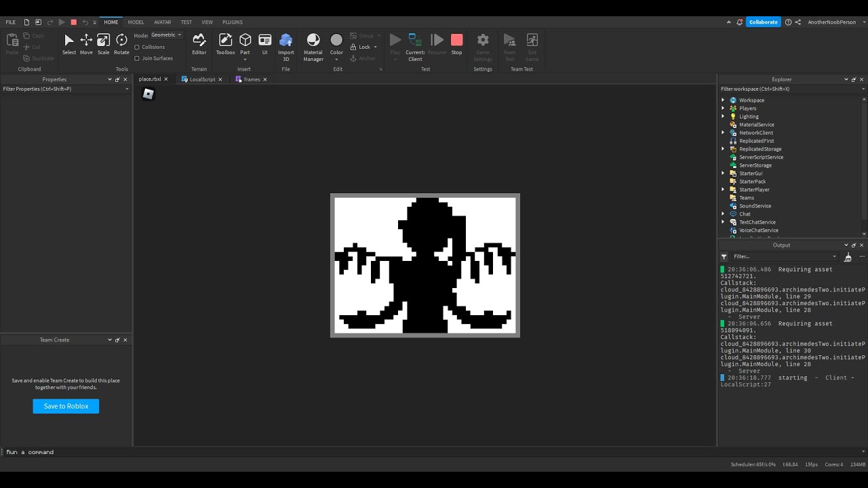The height and width of the screenshot is (488, 868).
Task: Expand the Workspace tree node
Action: tap(723, 100)
